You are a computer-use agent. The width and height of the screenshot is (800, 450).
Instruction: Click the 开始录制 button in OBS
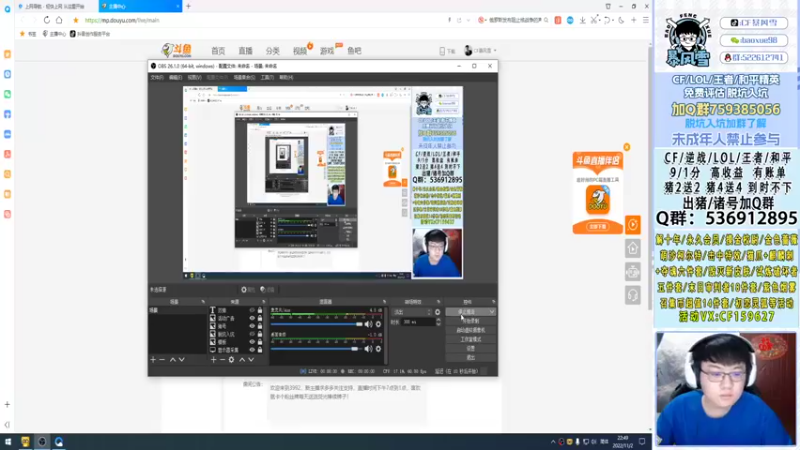coord(470,321)
